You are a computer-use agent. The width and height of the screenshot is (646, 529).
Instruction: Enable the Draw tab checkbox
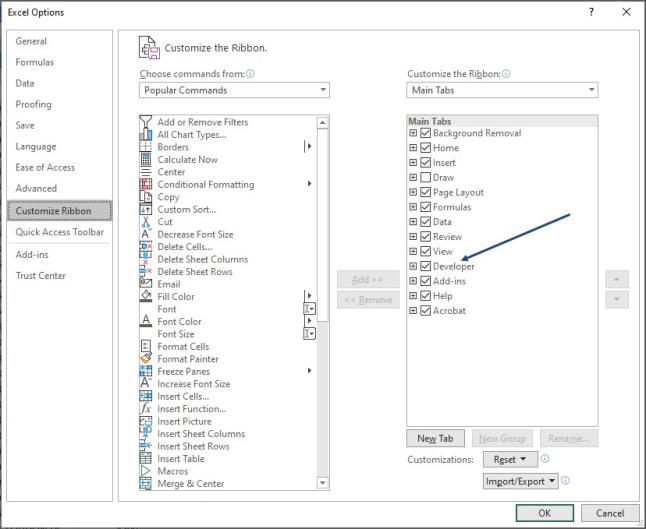426,178
